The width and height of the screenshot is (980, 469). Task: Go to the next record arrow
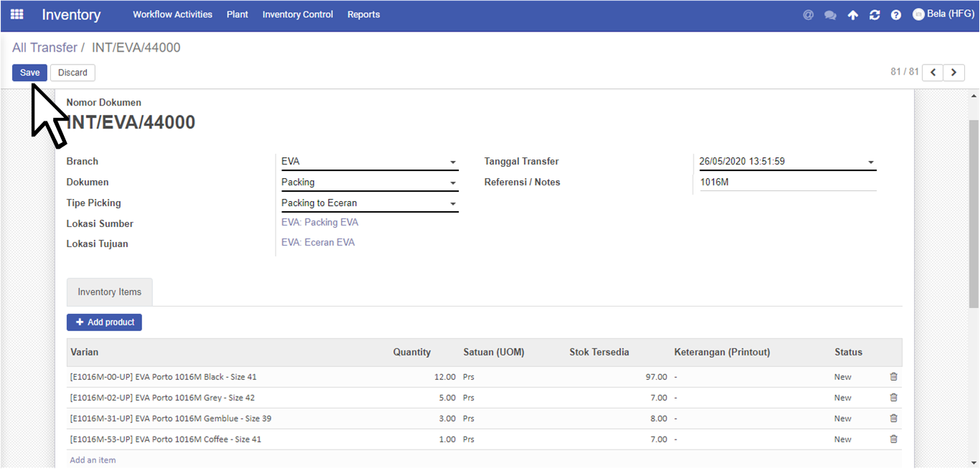point(954,72)
